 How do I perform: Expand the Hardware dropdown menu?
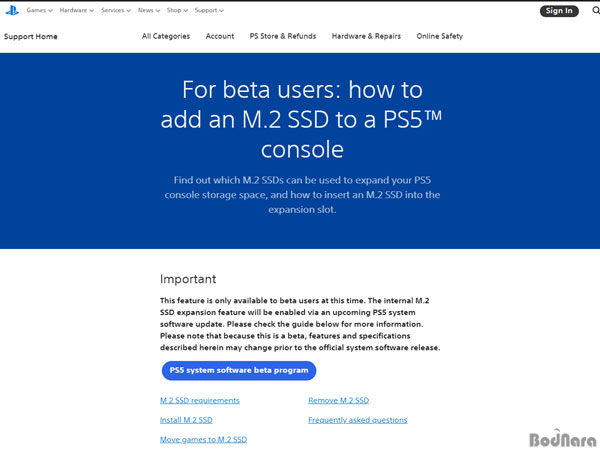pyautogui.click(x=77, y=10)
